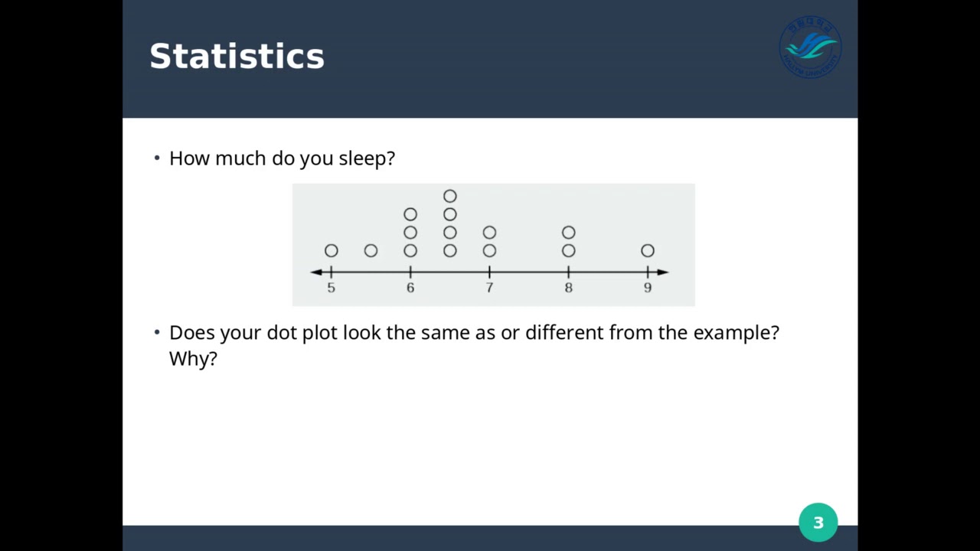Click the axis label 9
The width and height of the screenshot is (980, 551).
click(648, 288)
